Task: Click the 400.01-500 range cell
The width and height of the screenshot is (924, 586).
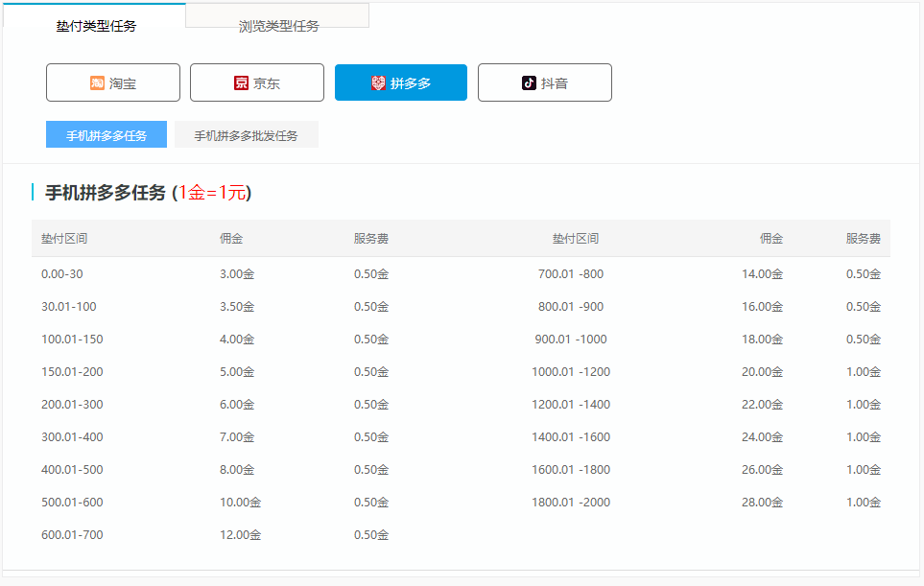Action: 72,469
